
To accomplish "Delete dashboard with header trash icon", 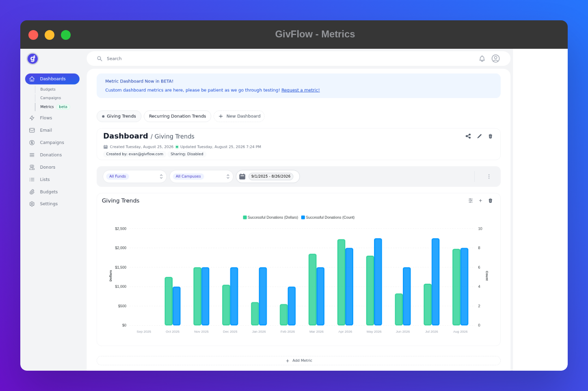I will tap(490, 136).
